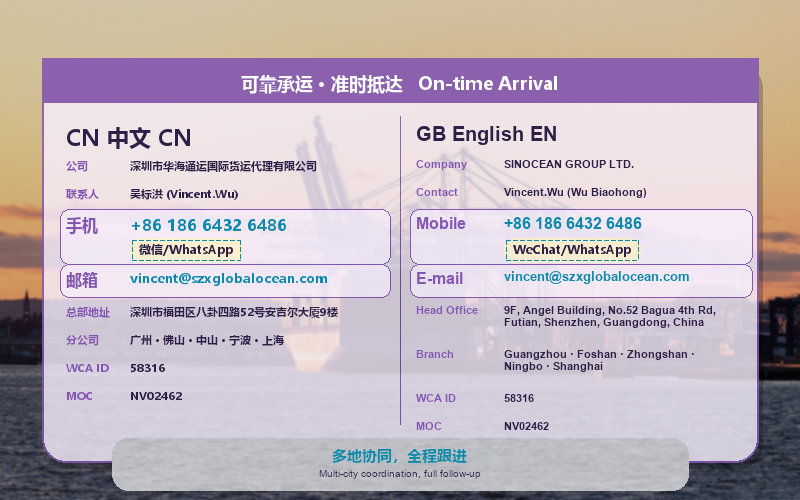Click the 微信/WhatsApp badge
800x500 pixels.
click(186, 250)
